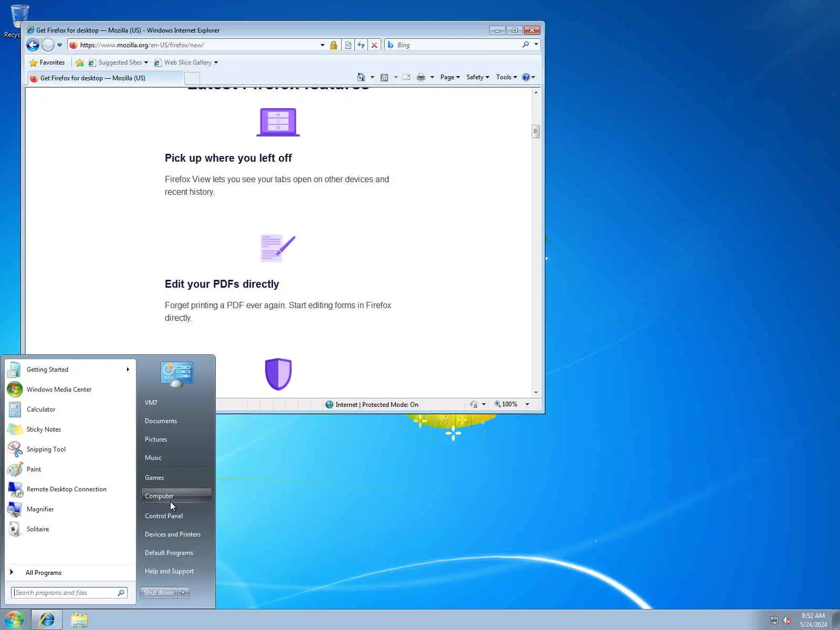The height and width of the screenshot is (630, 840).
Task: Open Computer from the Start menu
Action: point(176,496)
